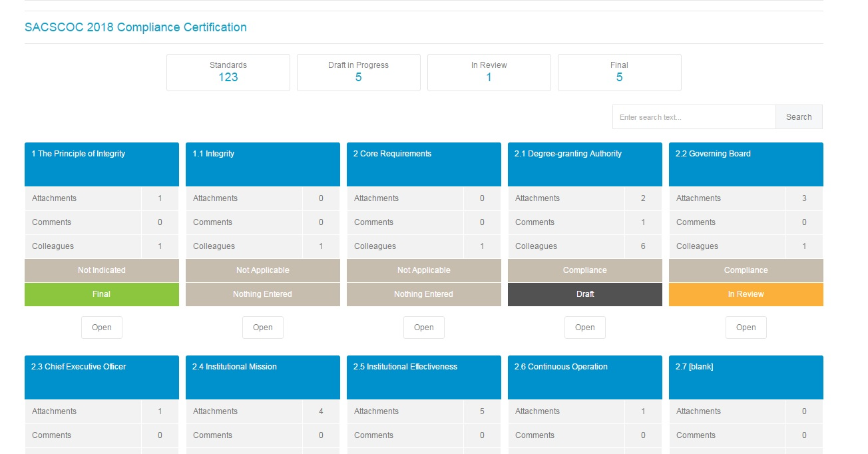This screenshot has width=868, height=454.
Task: Select the In Review 1 summary box
Action: tap(489, 73)
